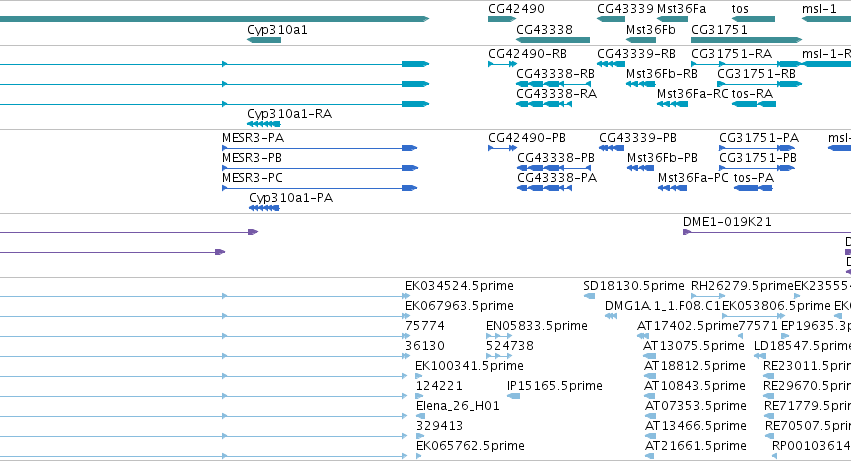Open the CG43338 gene label
Image resolution: width=851 pixels, height=461 pixels.
click(x=544, y=30)
